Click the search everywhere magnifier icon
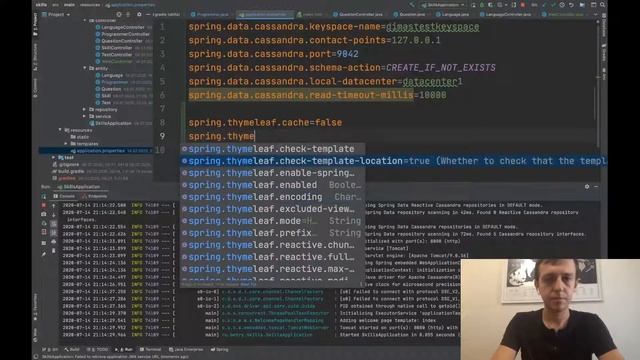The image size is (640, 360). [602, 5]
